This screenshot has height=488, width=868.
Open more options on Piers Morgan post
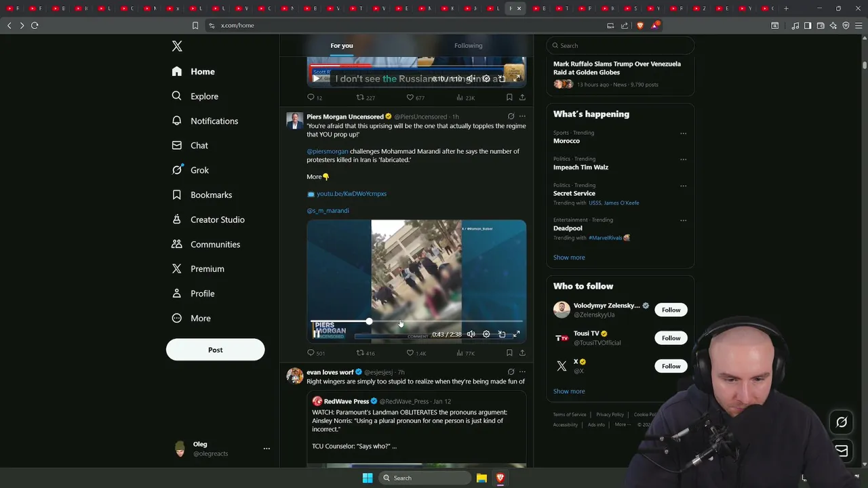522,117
